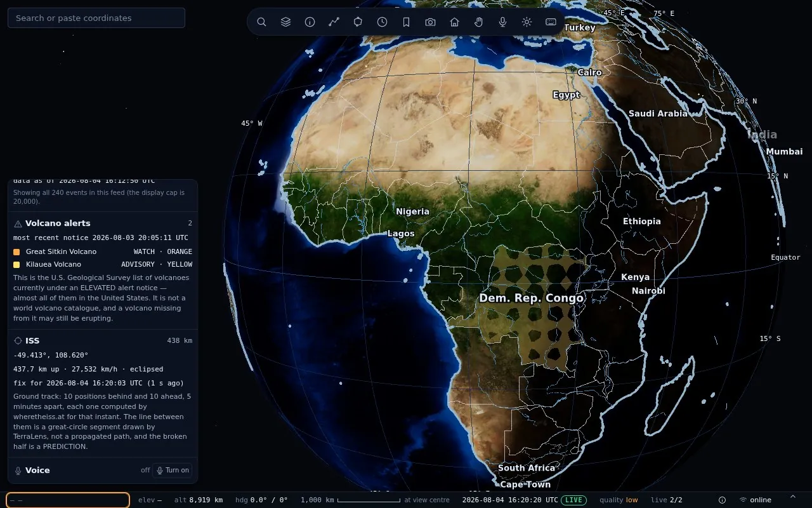The width and height of the screenshot is (812, 508).
Task: Click the quality low setting
Action: [619, 500]
